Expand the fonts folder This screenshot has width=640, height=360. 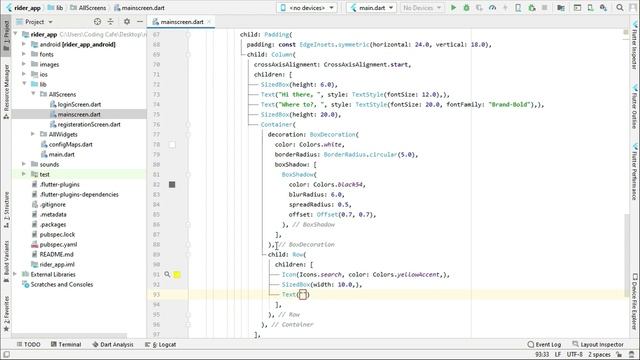[24, 54]
